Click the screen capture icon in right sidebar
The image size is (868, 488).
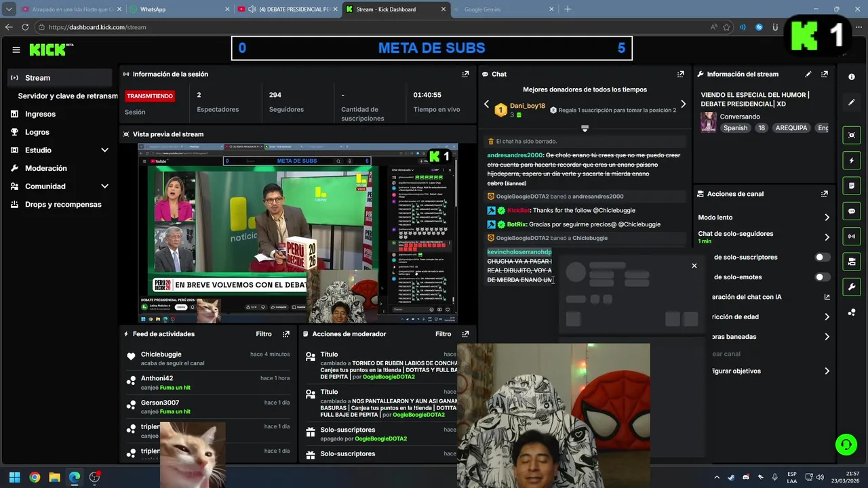(x=852, y=135)
